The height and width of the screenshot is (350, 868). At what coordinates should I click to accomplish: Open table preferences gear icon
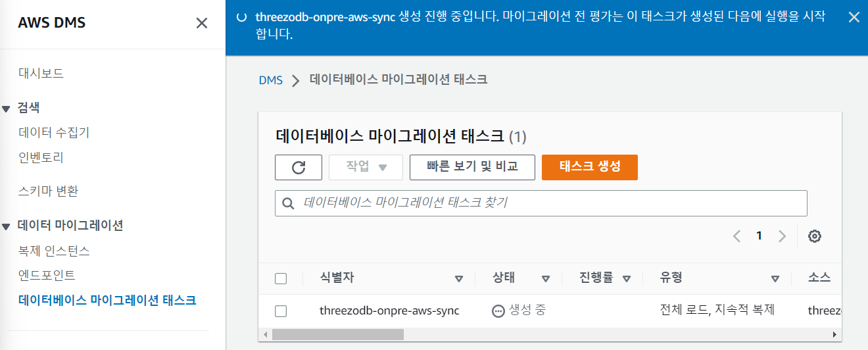click(x=815, y=236)
